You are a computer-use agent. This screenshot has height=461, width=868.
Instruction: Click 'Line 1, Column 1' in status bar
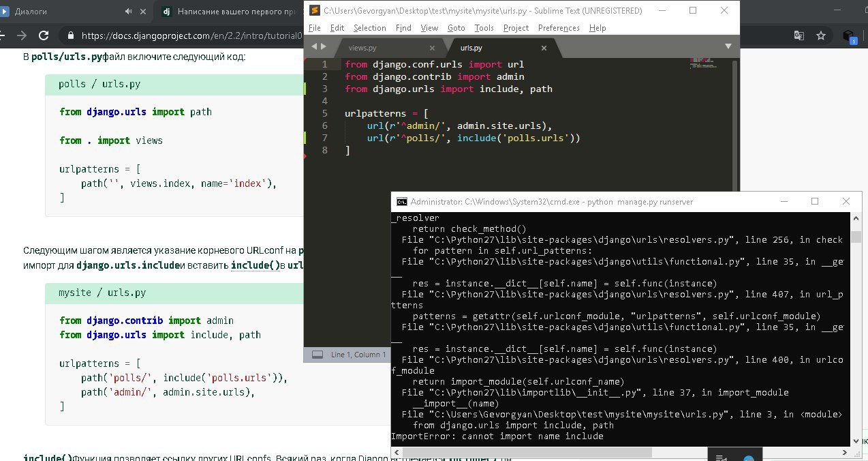click(358, 355)
